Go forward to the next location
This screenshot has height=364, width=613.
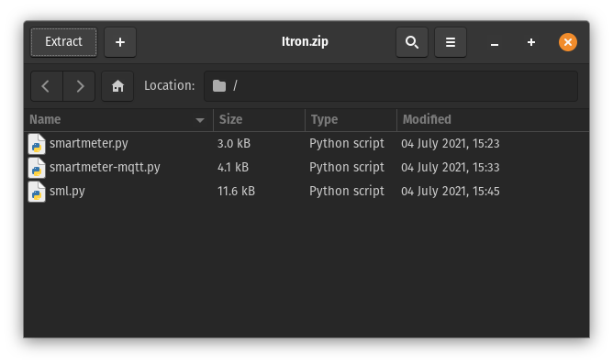tap(79, 86)
